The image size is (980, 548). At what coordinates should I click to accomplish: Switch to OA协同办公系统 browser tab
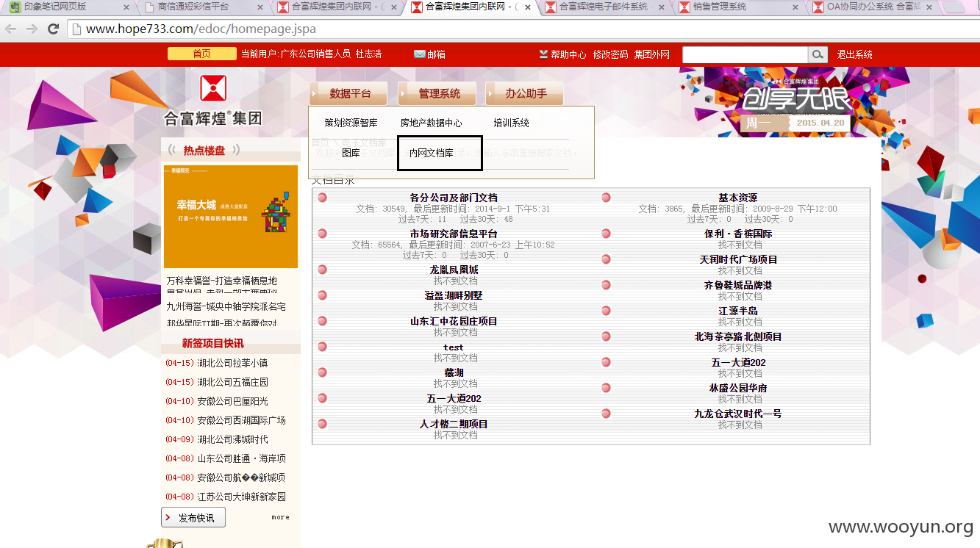(x=871, y=7)
